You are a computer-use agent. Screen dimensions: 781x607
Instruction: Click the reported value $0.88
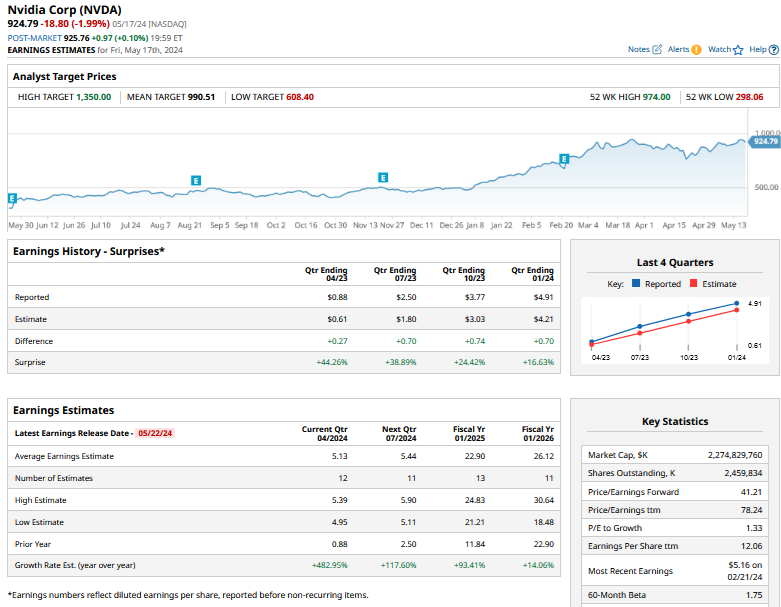337,297
